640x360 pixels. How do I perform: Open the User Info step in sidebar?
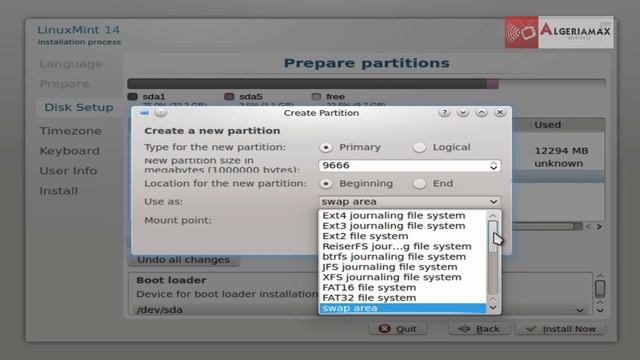tap(68, 171)
